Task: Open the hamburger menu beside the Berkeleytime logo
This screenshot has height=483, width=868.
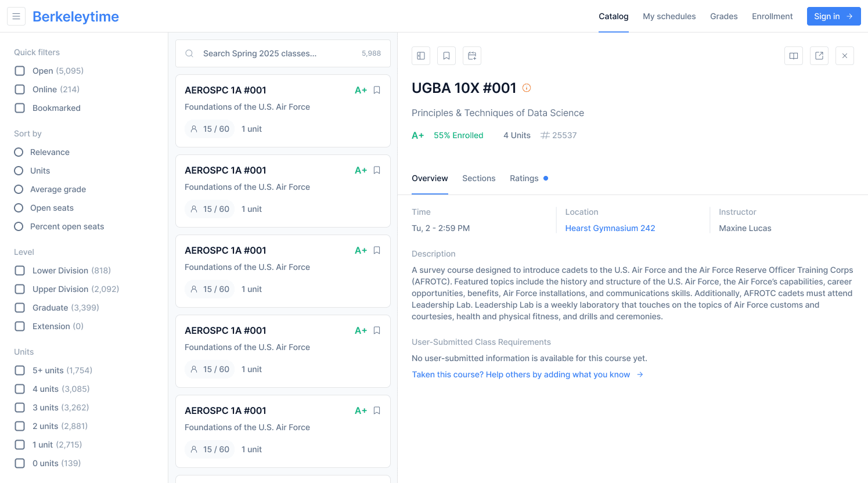Action: [16, 16]
